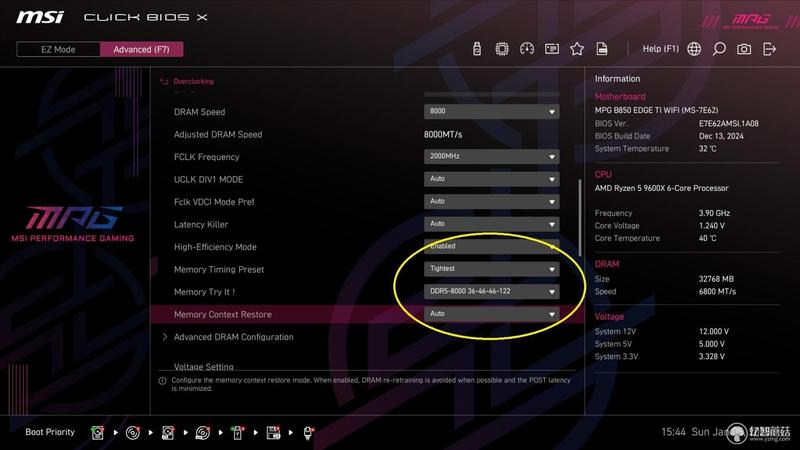Open search with the magnifier icon
This screenshot has height=450, width=800.
(719, 49)
